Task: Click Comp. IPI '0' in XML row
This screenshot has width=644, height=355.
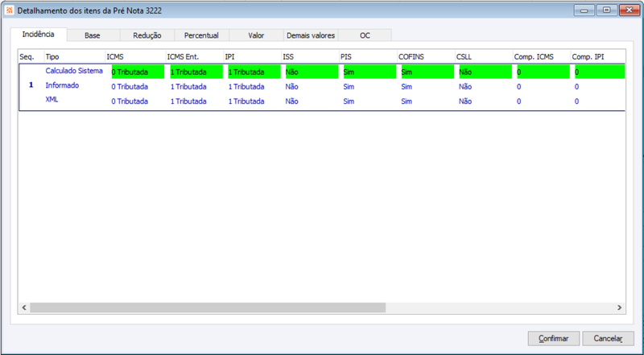Action: [576, 101]
